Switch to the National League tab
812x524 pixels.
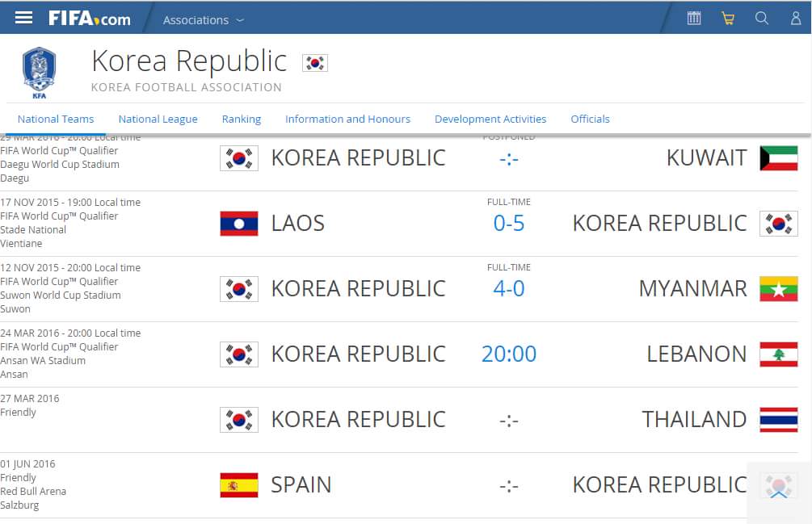pyautogui.click(x=158, y=119)
